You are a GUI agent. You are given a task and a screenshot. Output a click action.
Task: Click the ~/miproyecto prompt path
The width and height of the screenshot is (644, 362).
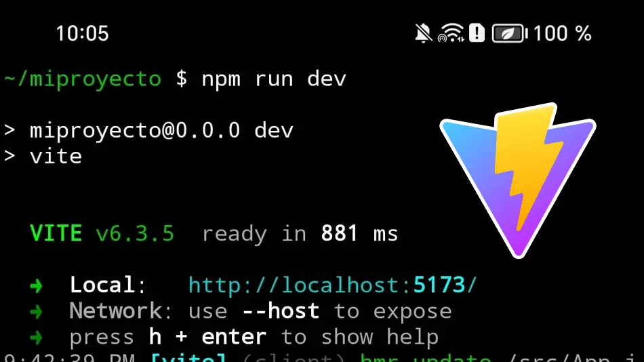pos(83,79)
